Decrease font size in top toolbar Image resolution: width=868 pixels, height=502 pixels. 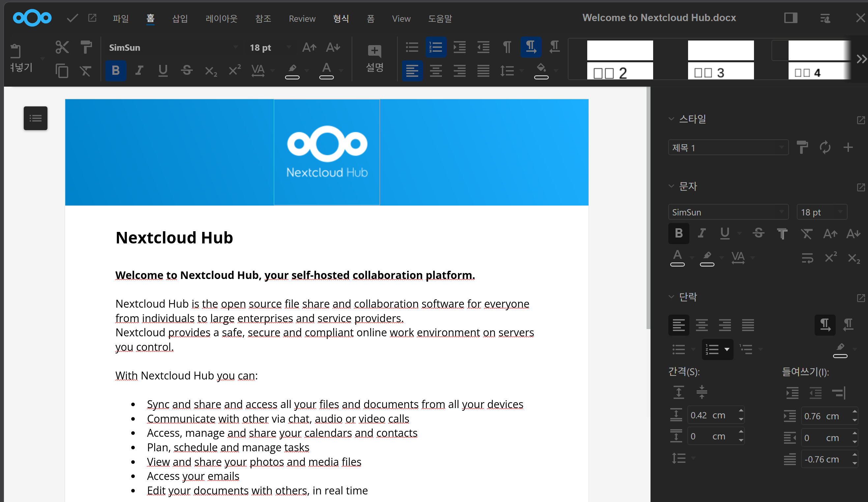point(333,47)
